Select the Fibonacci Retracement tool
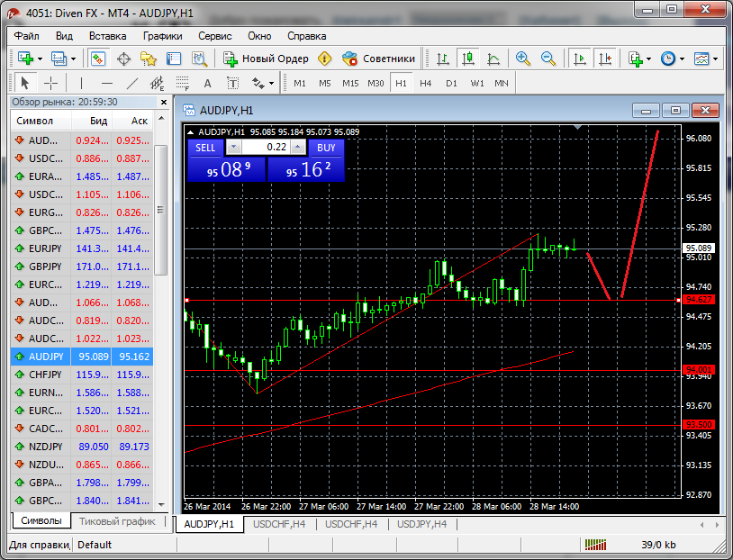Viewport: 733px width, 560px height. click(x=182, y=83)
